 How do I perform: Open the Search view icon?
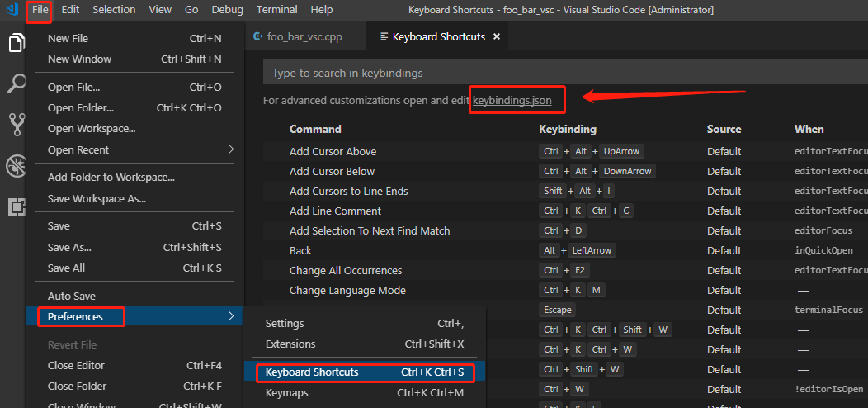[17, 83]
